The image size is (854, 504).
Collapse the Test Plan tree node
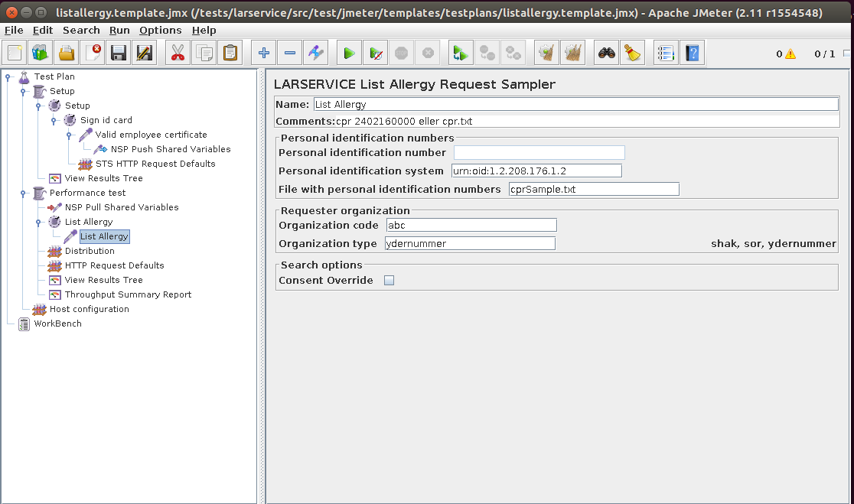pos(8,76)
